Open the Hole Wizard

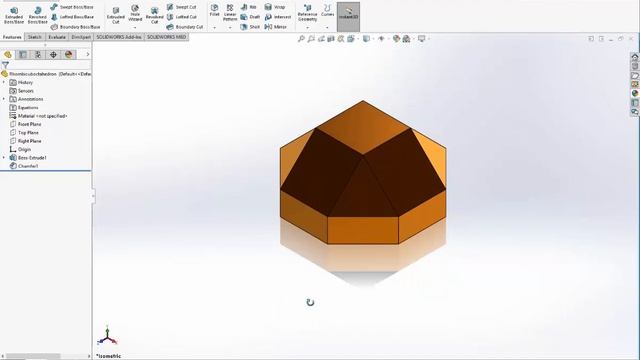(x=135, y=13)
